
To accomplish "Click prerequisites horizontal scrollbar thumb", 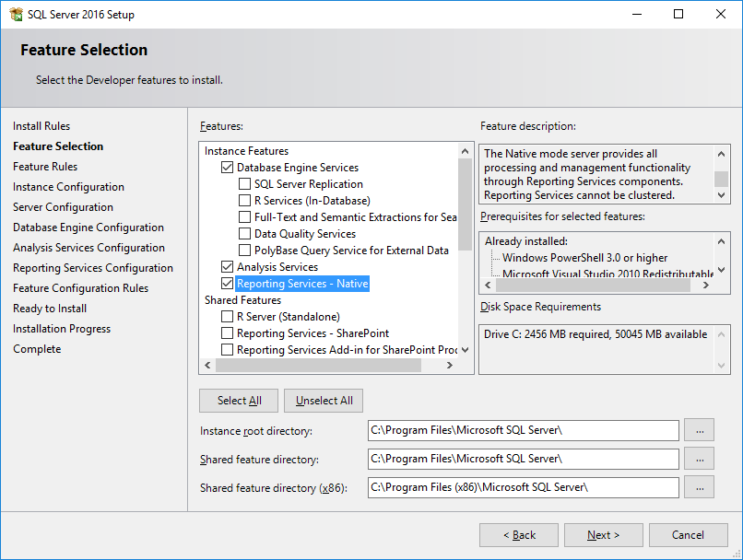I will [594, 285].
